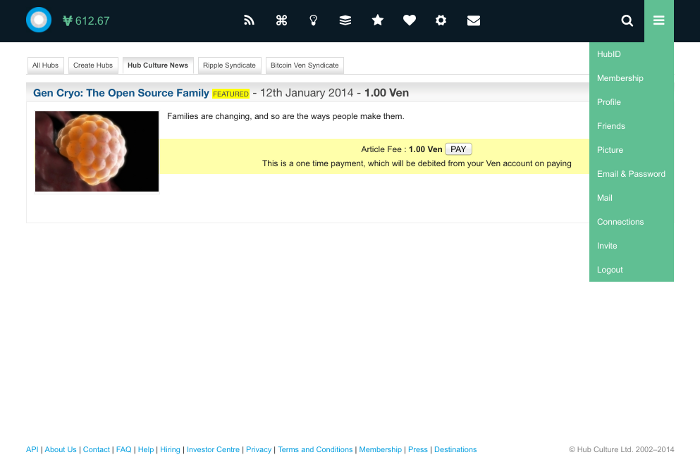Select the Ripple Syndicate tab
This screenshot has width=700, height=462.
(x=229, y=66)
